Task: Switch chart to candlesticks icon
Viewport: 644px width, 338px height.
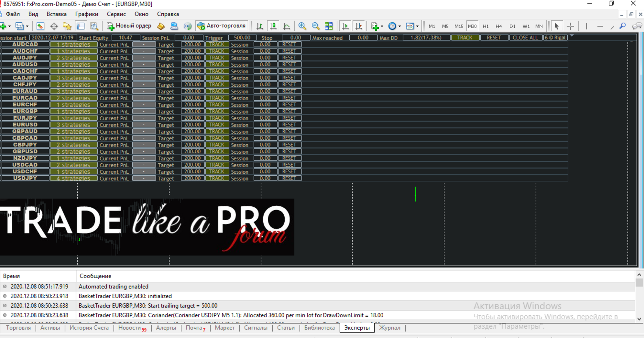Action: (x=273, y=26)
